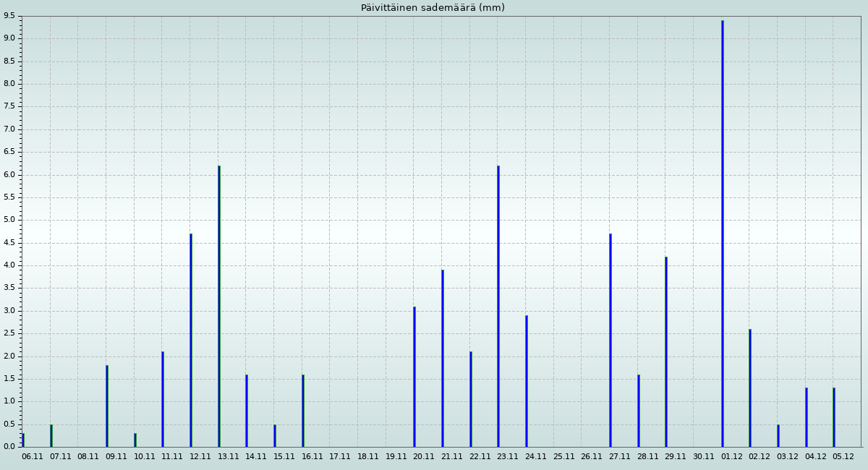Viewport: 868px width, 470px height.
Task: Select the 30.11 x-axis date label
Action: [703, 456]
